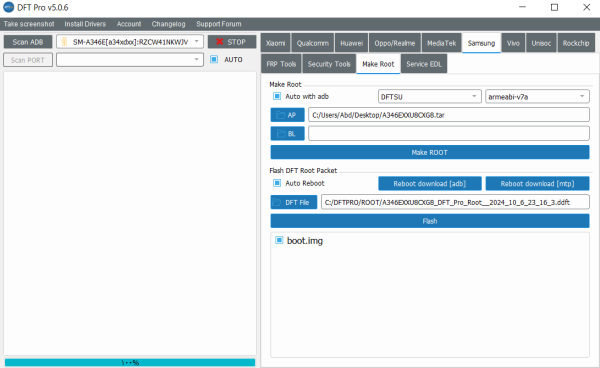Open Changelog menu item
Viewport: 600px width, 368px height.
tap(168, 24)
